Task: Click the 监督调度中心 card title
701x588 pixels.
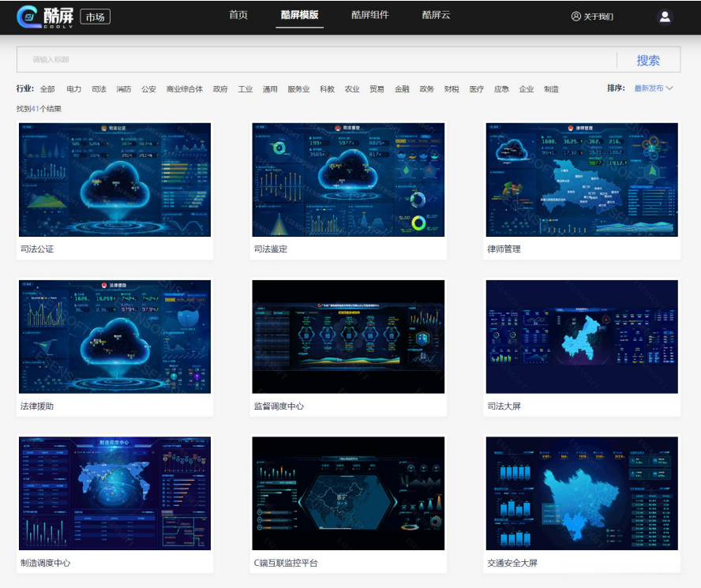Action: click(279, 406)
